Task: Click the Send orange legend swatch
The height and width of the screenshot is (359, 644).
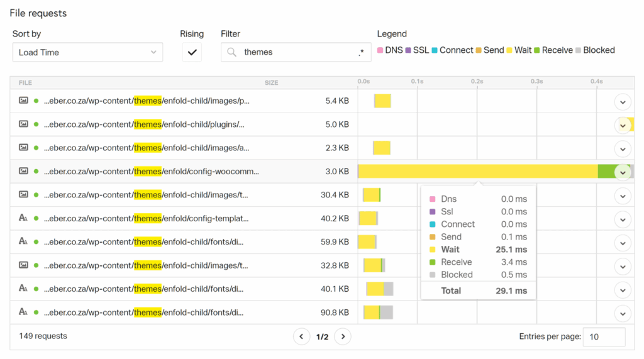Action: [x=479, y=50]
